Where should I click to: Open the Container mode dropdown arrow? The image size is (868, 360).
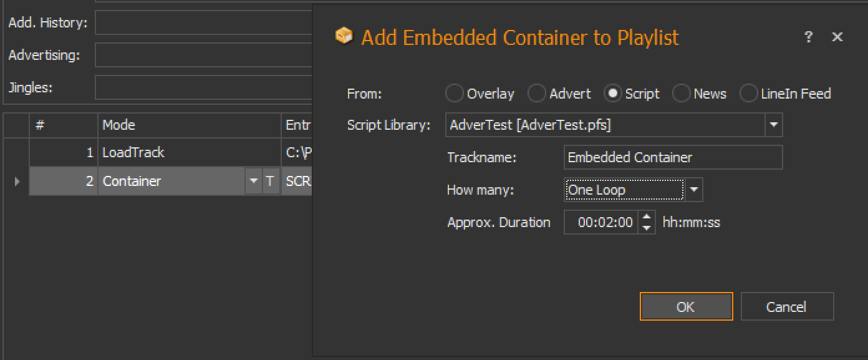pyautogui.click(x=253, y=182)
